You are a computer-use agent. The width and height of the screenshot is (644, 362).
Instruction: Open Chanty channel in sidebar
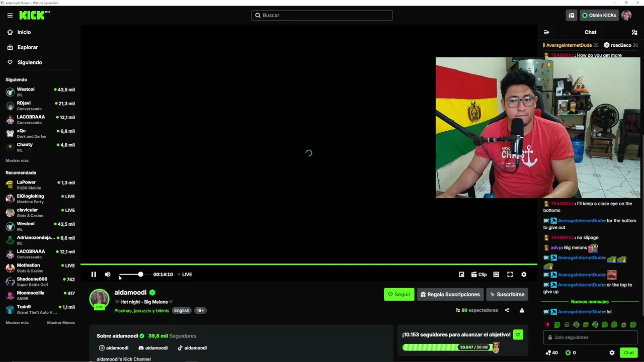point(40,147)
